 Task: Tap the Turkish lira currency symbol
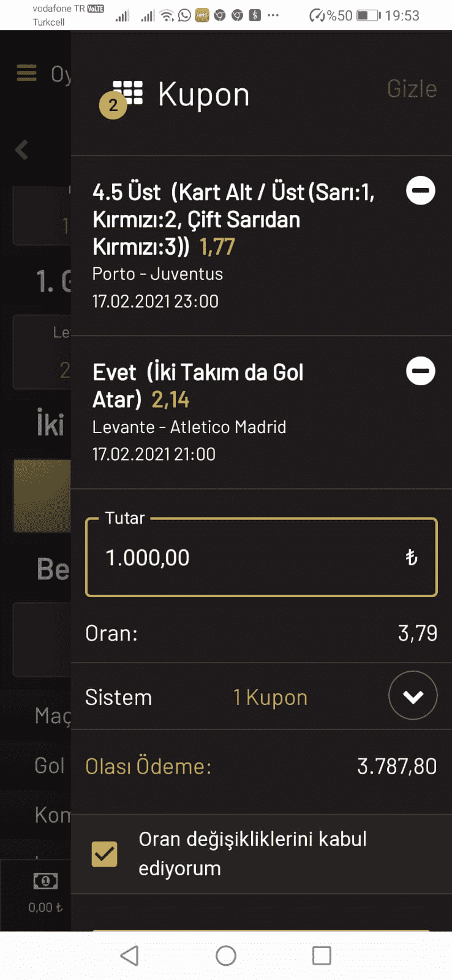pyautogui.click(x=412, y=557)
